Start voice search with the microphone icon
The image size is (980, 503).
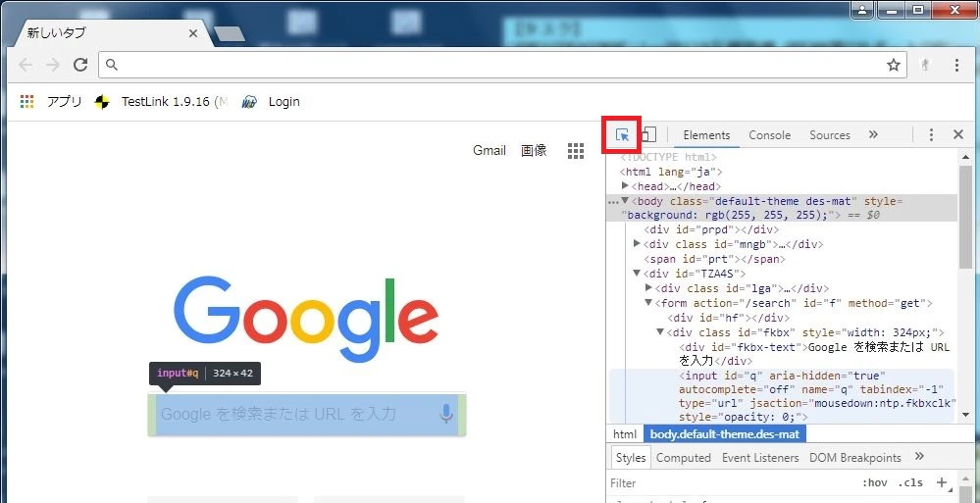pos(445,413)
